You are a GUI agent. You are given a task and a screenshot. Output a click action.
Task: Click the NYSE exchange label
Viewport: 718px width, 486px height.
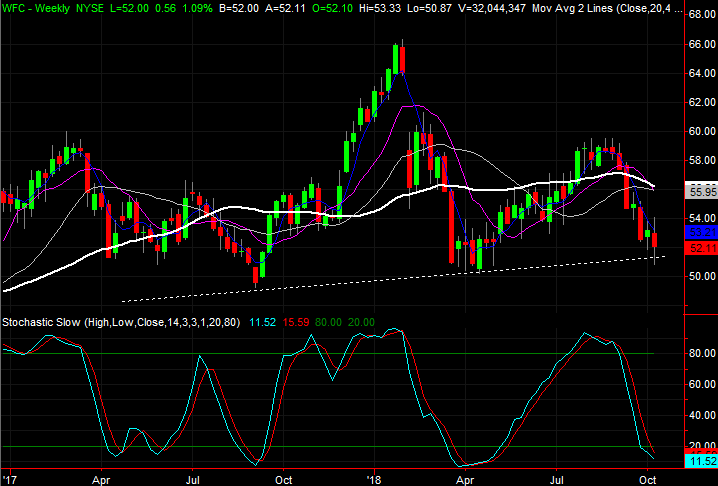[x=93, y=7]
